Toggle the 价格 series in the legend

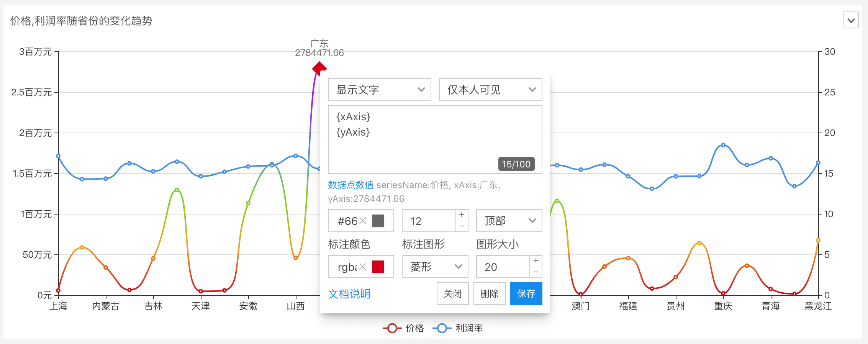(404, 328)
